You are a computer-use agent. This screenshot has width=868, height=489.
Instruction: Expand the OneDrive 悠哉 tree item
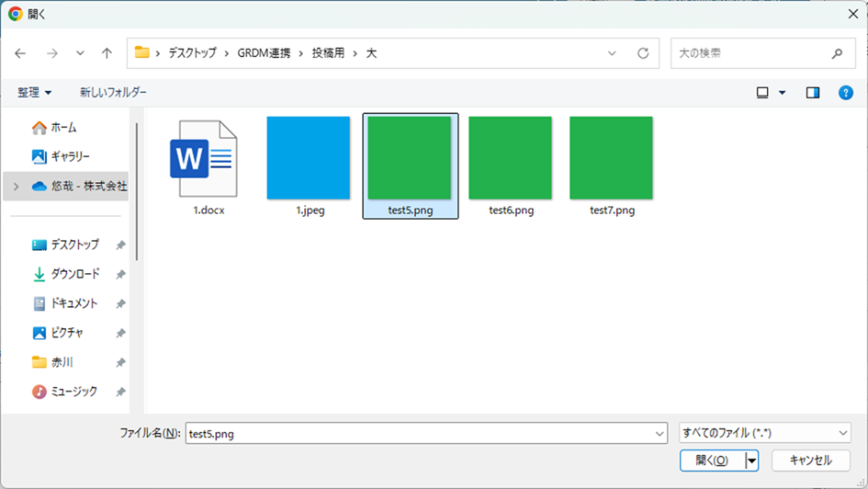tap(15, 186)
